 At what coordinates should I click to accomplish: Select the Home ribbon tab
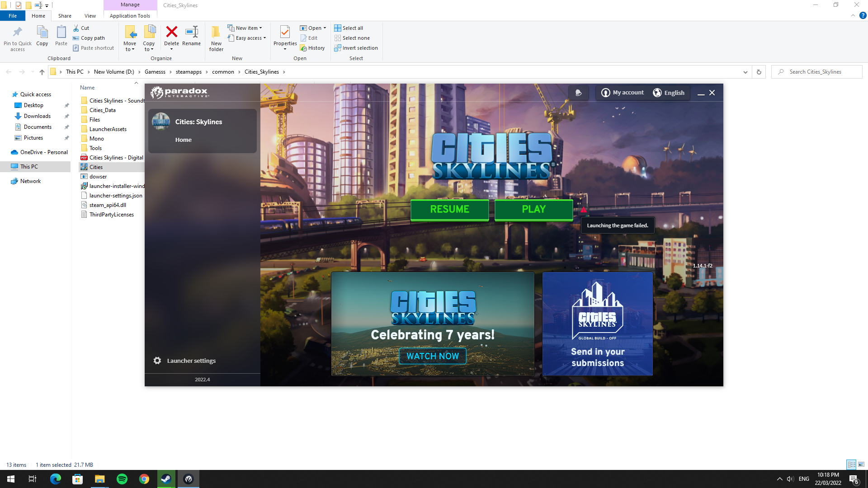(x=38, y=16)
